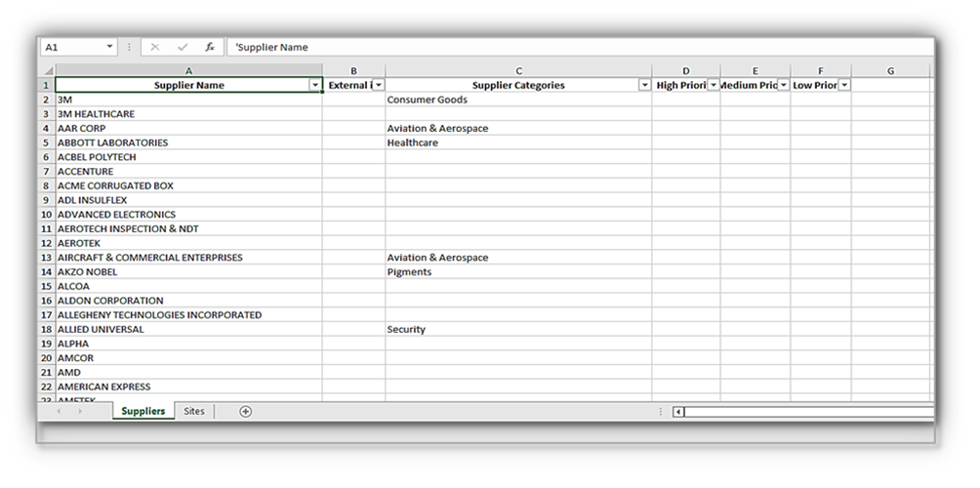Select row 18 header
The width and height of the screenshot is (980, 488).
[x=48, y=329]
